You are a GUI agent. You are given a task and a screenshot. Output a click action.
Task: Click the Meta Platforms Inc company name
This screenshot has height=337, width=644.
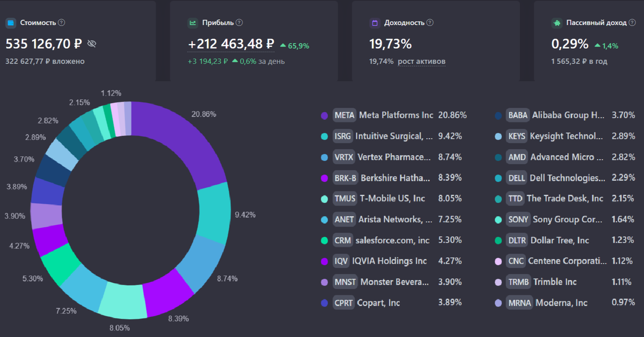coord(396,115)
